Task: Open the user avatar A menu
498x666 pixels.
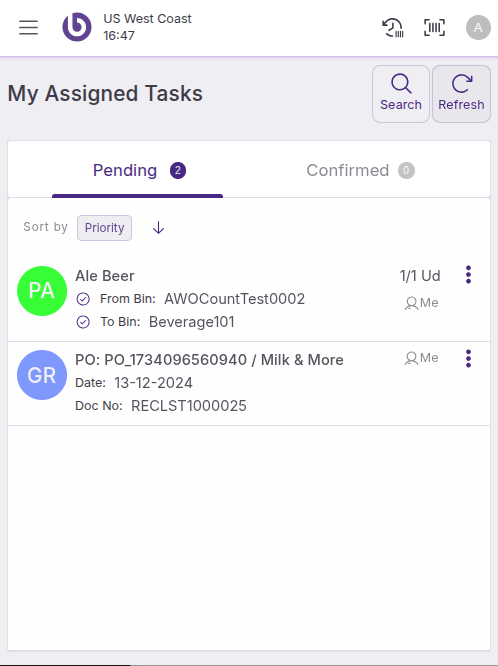Action: tap(478, 28)
